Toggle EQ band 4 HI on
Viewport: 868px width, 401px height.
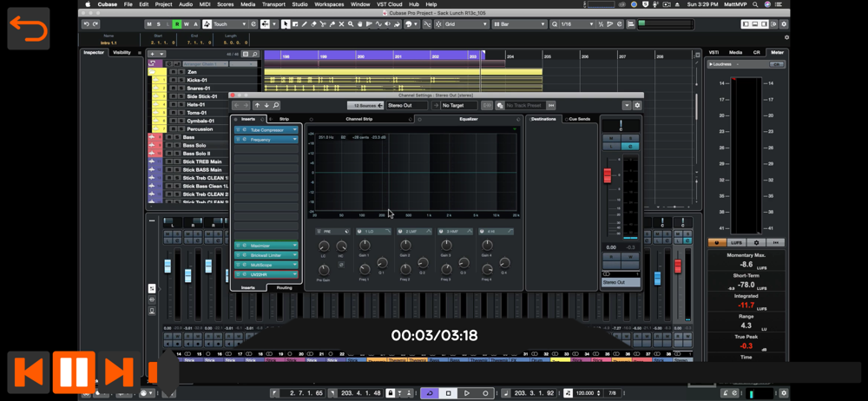482,231
